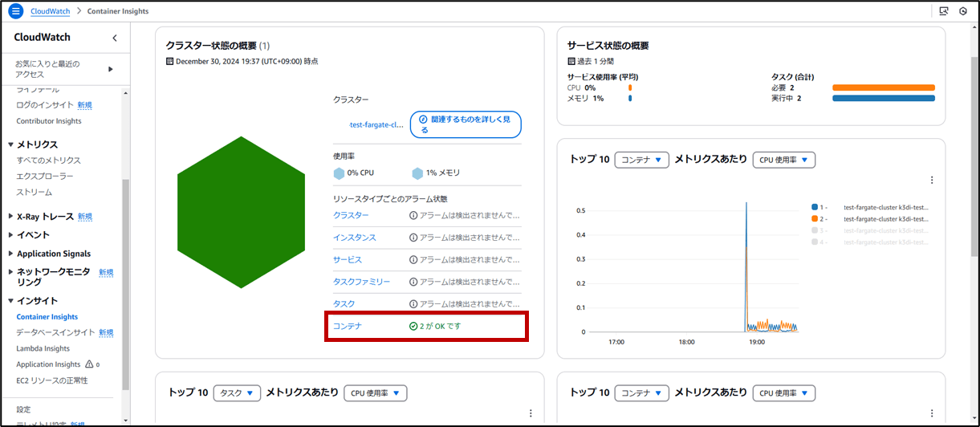Expand the ネットワークモニタリング section
The image size is (980, 427).
[11, 272]
